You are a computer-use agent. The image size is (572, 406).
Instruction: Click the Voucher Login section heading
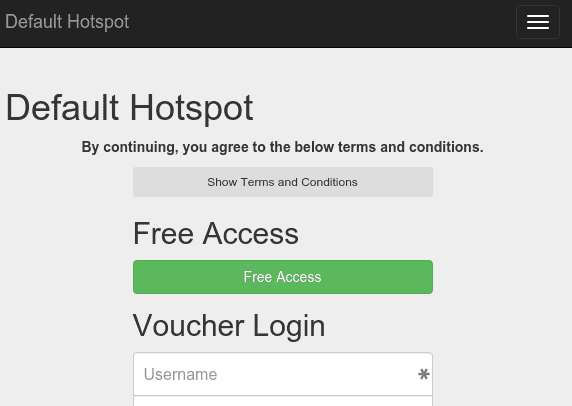(229, 326)
